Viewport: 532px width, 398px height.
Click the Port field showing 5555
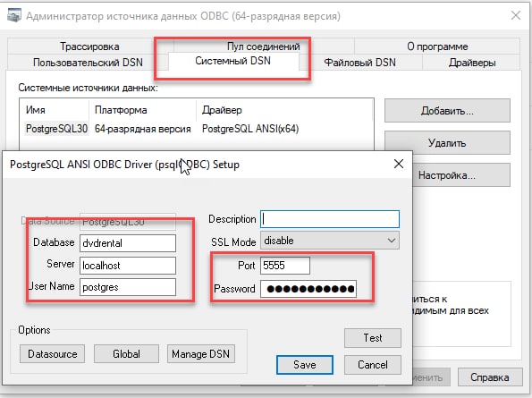(285, 266)
